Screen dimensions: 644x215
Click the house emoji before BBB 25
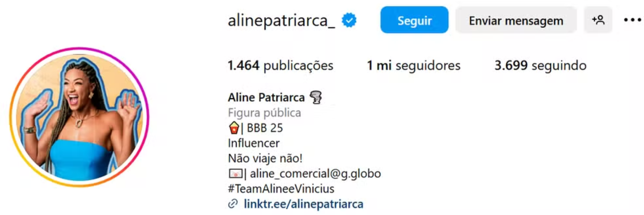pyautogui.click(x=234, y=128)
